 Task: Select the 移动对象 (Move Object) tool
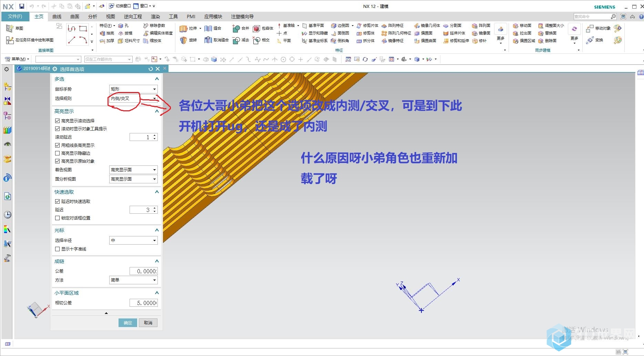tap(599, 28)
